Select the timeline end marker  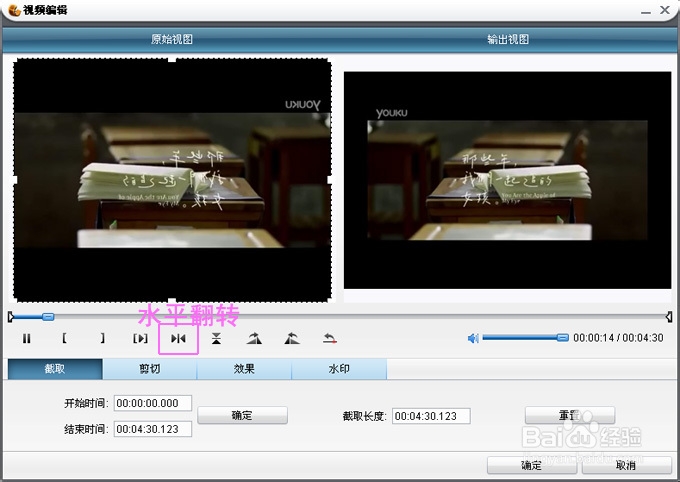669,317
